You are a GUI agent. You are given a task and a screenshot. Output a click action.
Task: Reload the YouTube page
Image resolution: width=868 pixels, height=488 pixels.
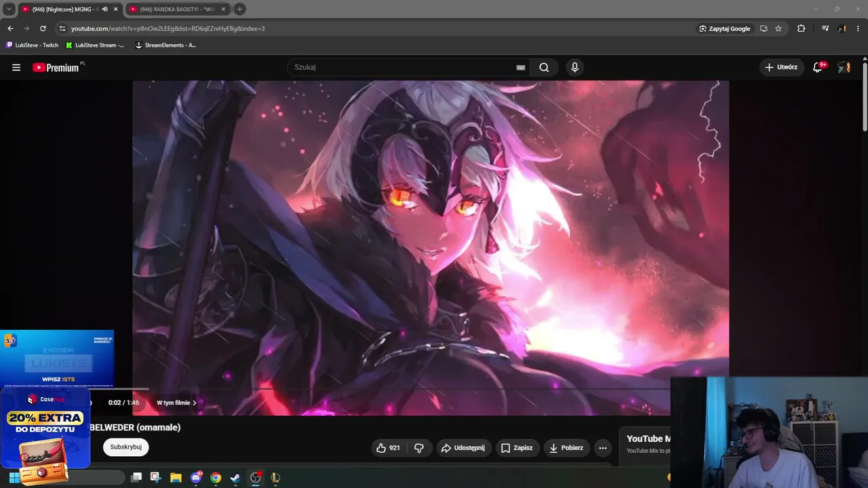coord(43,28)
